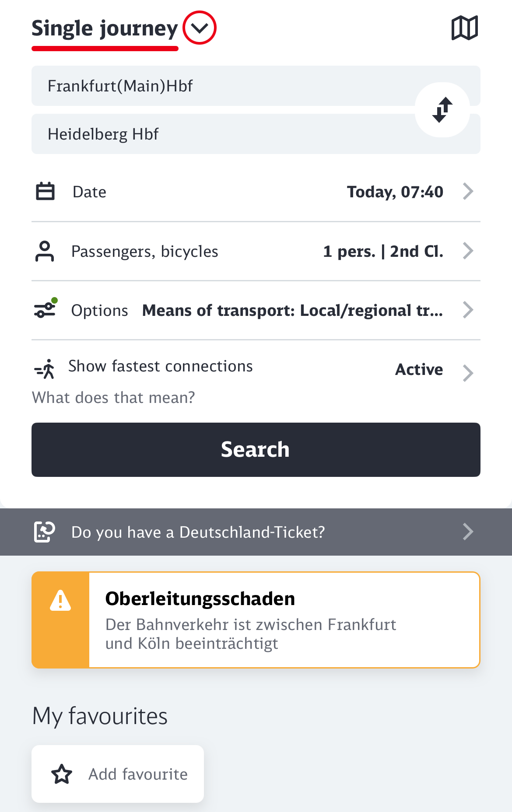Open date chooser showing Today, 07:40
512x812 pixels.
[x=395, y=192]
